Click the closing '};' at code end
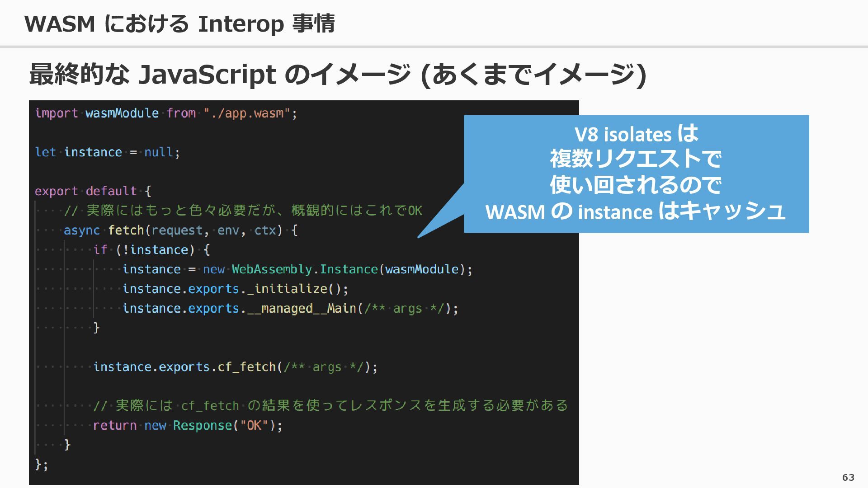This screenshot has width=868, height=488. [x=42, y=465]
